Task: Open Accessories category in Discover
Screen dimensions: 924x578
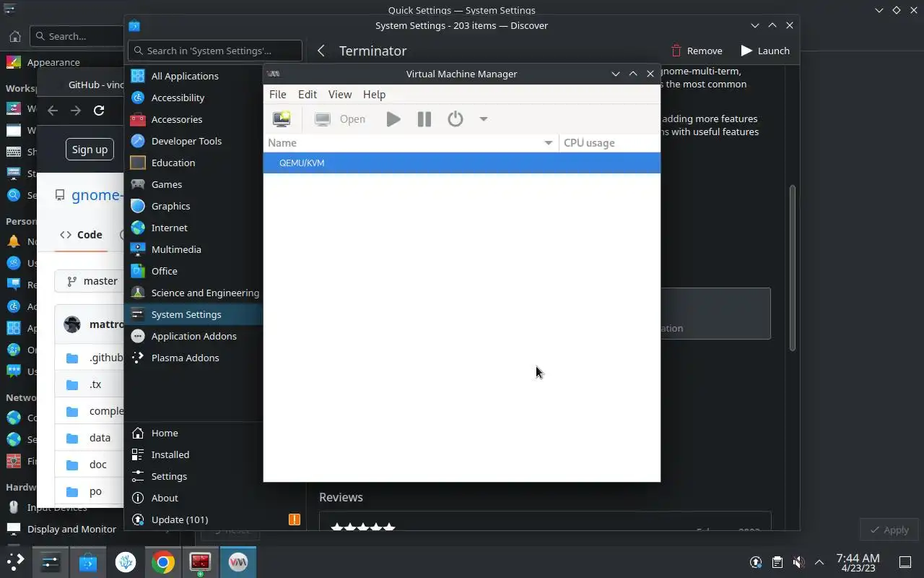Action: tap(193, 119)
